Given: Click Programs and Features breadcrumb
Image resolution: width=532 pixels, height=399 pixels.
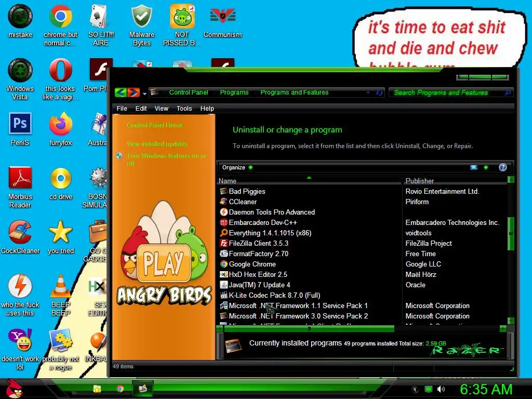Looking at the screenshot, I should [x=295, y=92].
